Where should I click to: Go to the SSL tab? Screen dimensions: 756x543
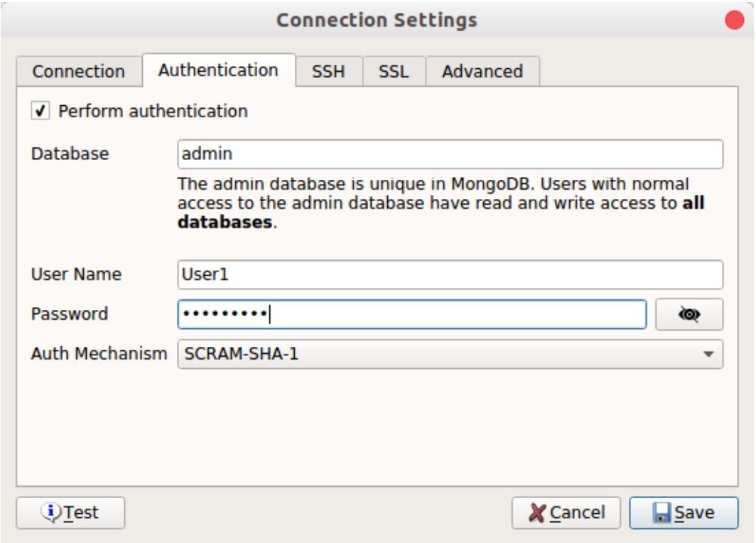click(394, 71)
